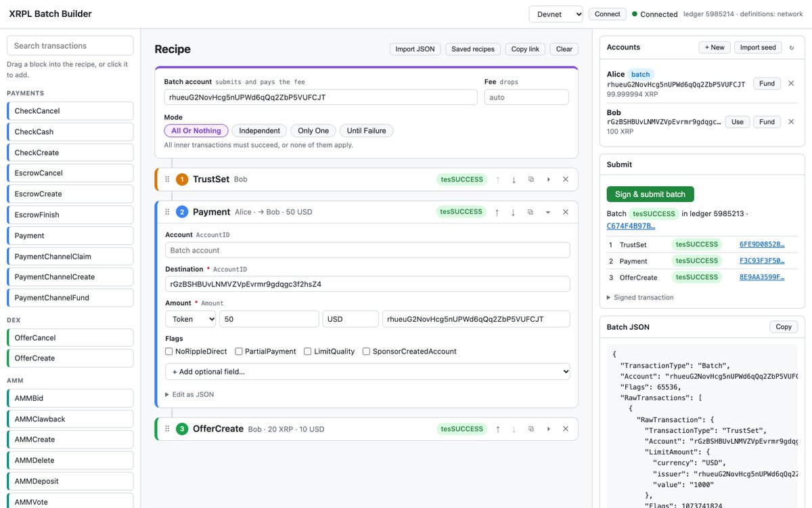Screen dimensions: 812x508
Task: Click the Import seed button
Action: tap(758, 47)
